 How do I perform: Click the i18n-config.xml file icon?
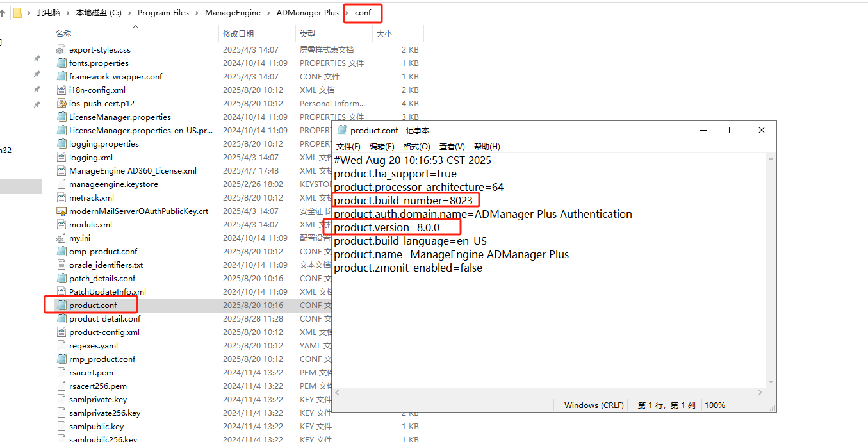coord(61,90)
